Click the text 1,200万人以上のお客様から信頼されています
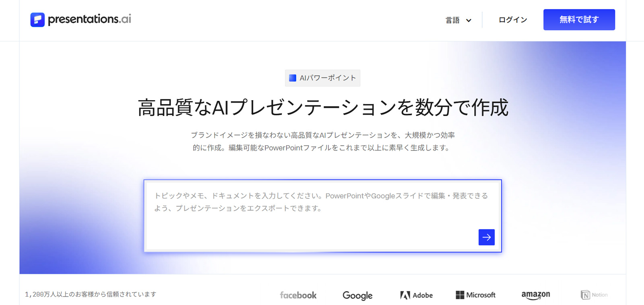The height and width of the screenshot is (305, 644). point(91,295)
